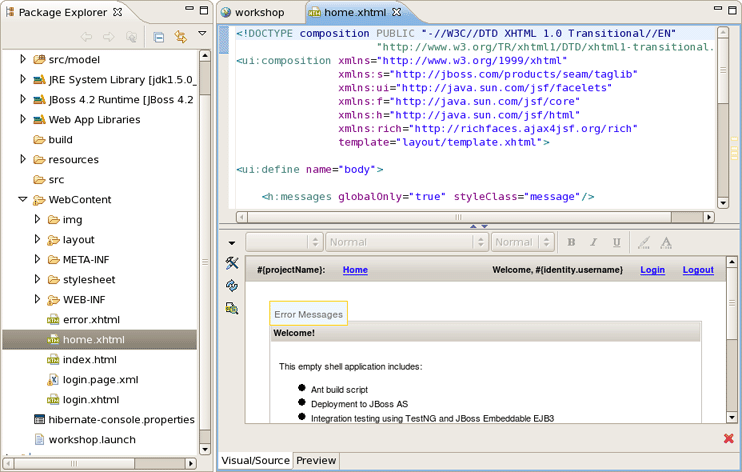Viewport: 742px width, 472px height.
Task: Click the Logout link in preview
Action: point(698,270)
